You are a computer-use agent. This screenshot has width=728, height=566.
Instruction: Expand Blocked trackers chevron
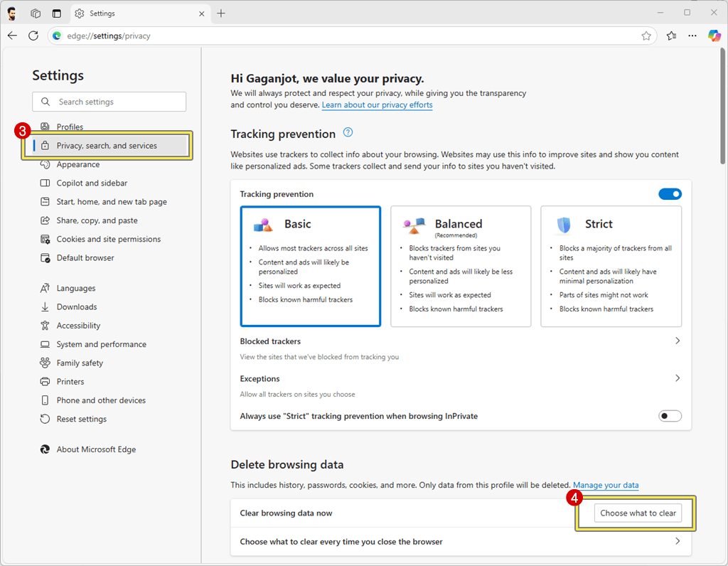click(x=678, y=341)
